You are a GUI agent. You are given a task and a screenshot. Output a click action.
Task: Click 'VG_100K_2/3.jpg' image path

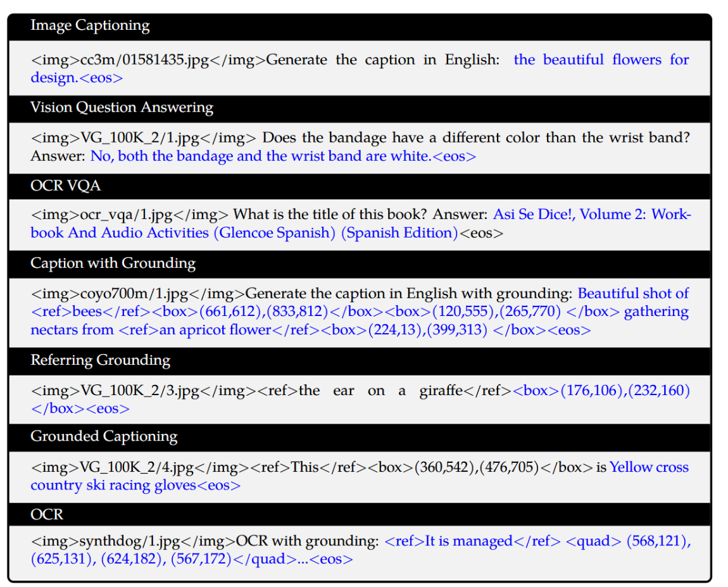click(140, 391)
